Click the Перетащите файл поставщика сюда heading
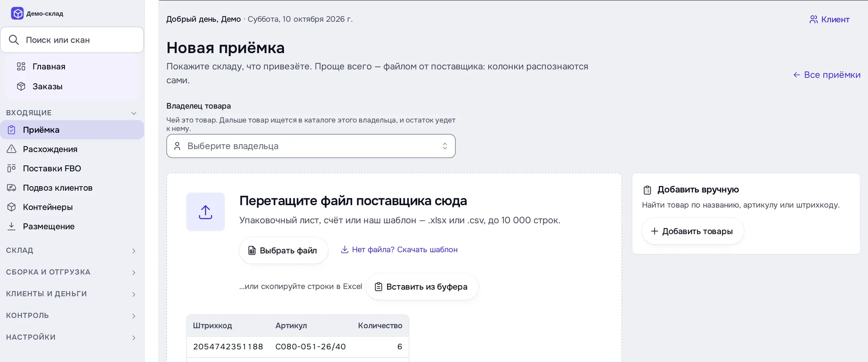868x362 pixels. coord(353,201)
